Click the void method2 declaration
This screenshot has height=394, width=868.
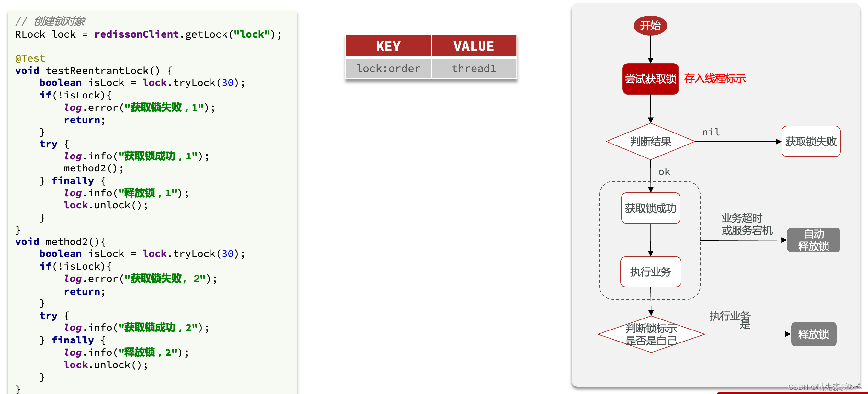pos(60,242)
